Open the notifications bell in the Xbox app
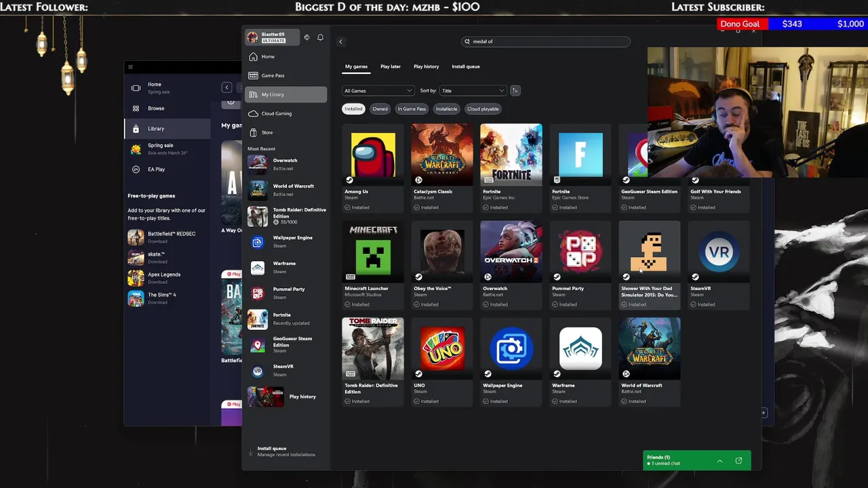Viewport: 868px width, 488px height. tap(320, 38)
